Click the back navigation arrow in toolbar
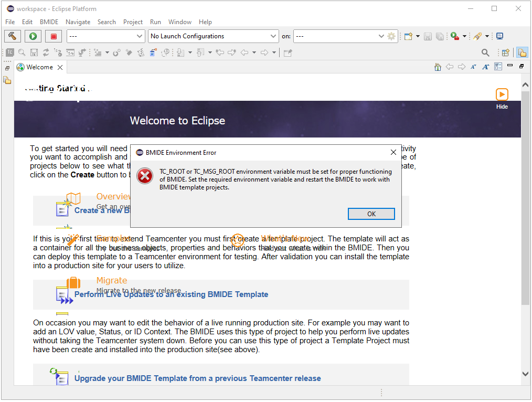The image size is (532, 402). [x=244, y=52]
